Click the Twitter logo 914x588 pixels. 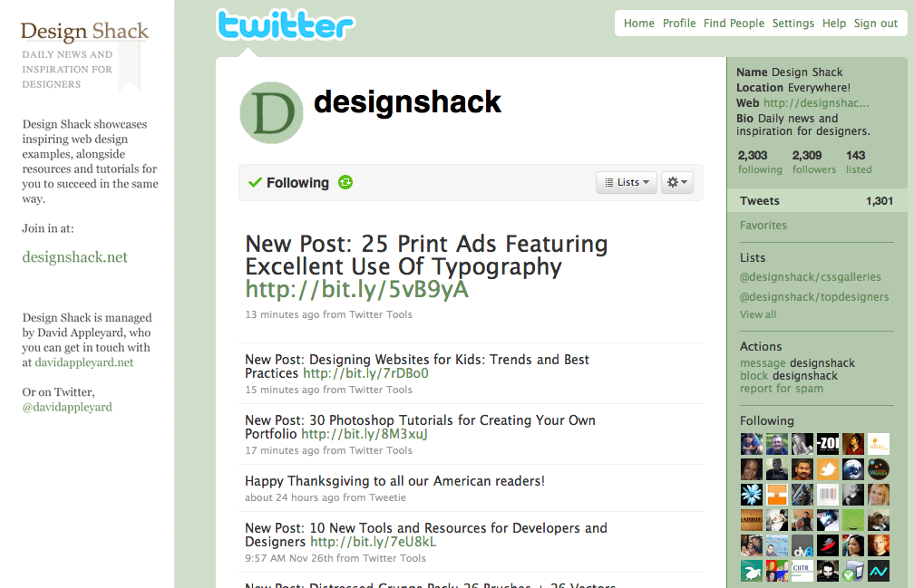[286, 24]
